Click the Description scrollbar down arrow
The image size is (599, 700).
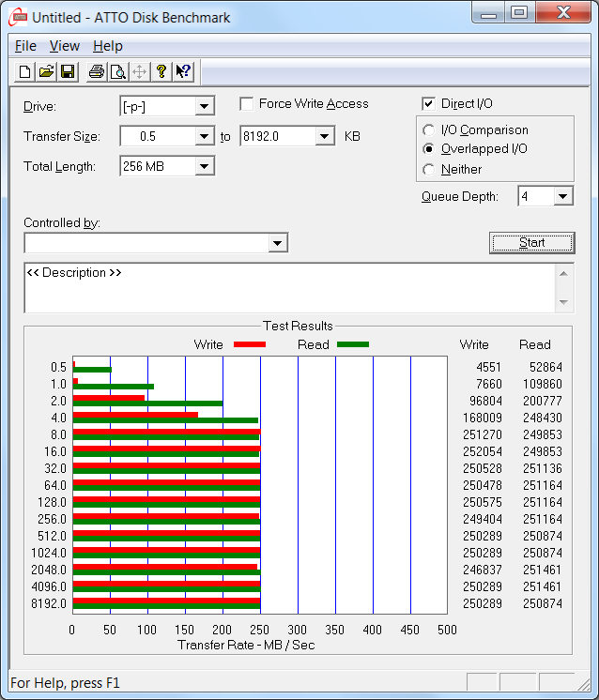563,302
